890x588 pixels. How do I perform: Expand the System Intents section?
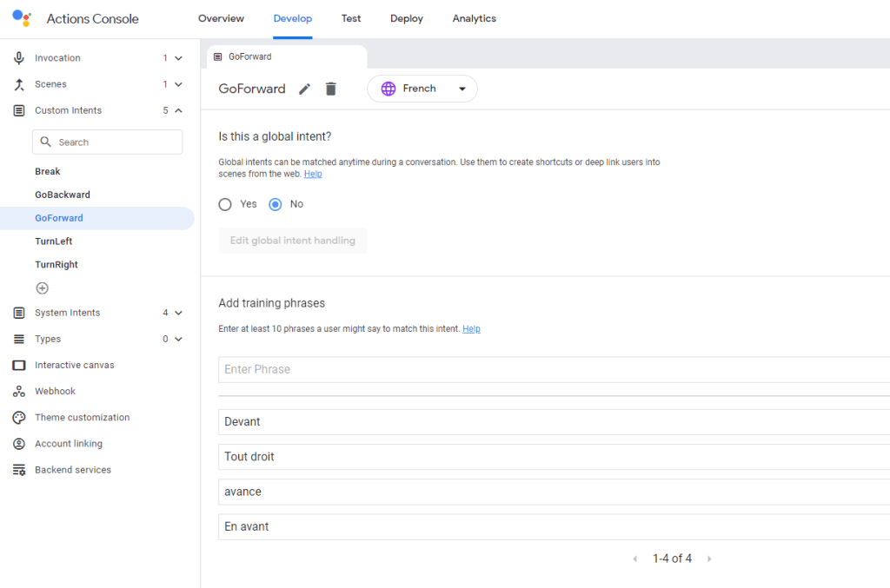(178, 313)
